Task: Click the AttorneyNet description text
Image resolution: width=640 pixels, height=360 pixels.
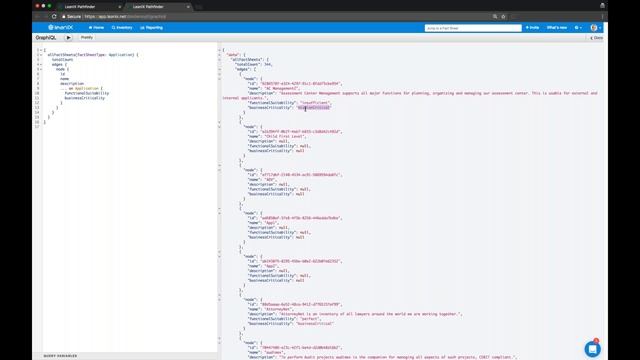Action: pyautogui.click(x=371, y=314)
